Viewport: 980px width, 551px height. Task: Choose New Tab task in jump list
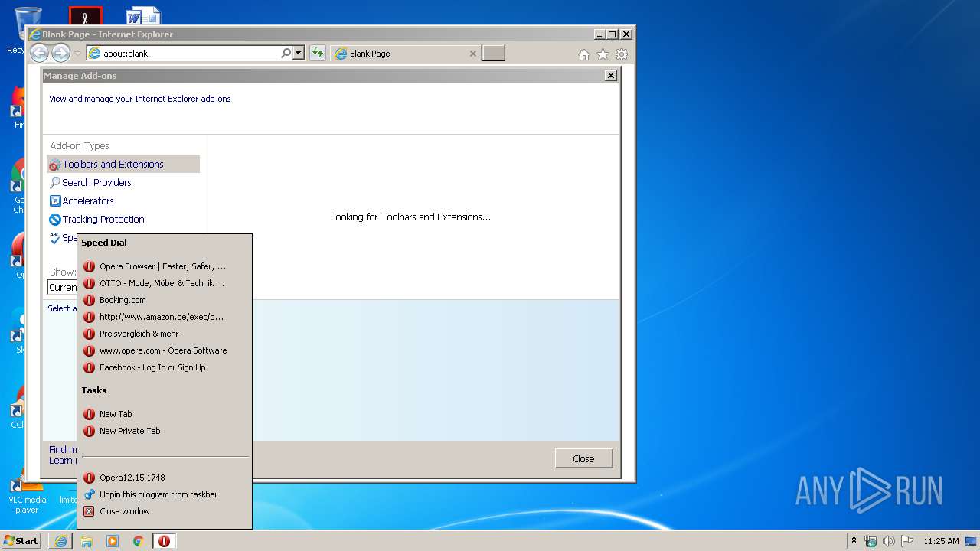coord(165,414)
